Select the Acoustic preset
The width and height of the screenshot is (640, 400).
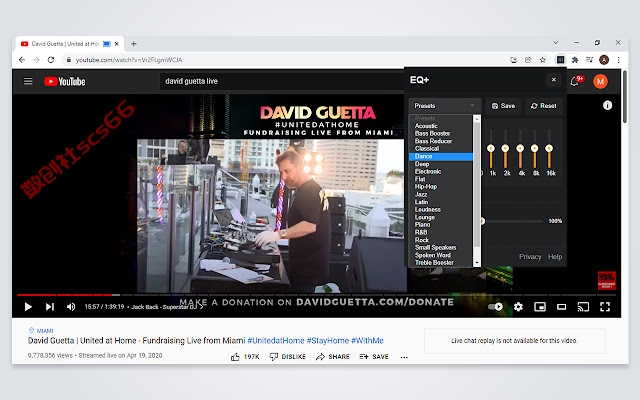point(441,126)
